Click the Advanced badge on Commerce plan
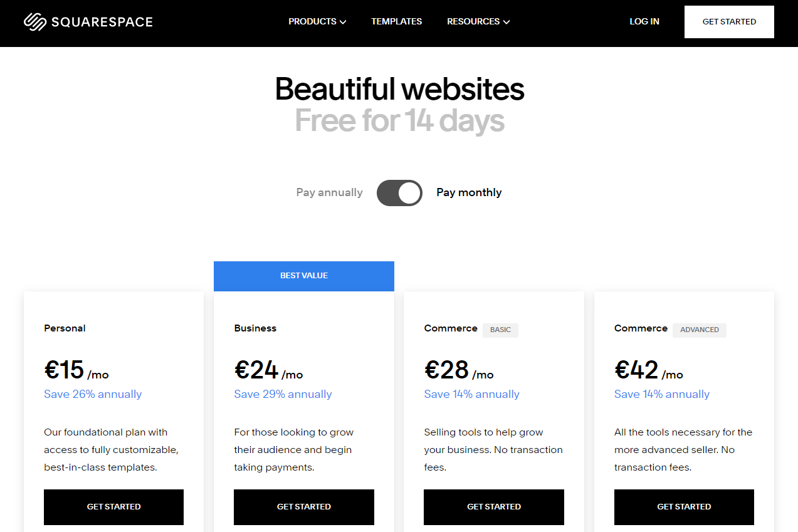The width and height of the screenshot is (798, 532). (699, 330)
